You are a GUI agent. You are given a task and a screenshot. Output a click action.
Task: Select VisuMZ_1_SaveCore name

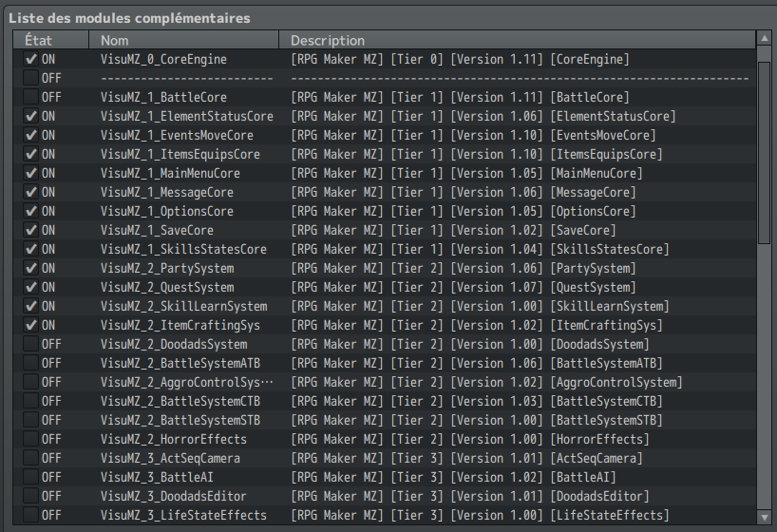click(157, 231)
